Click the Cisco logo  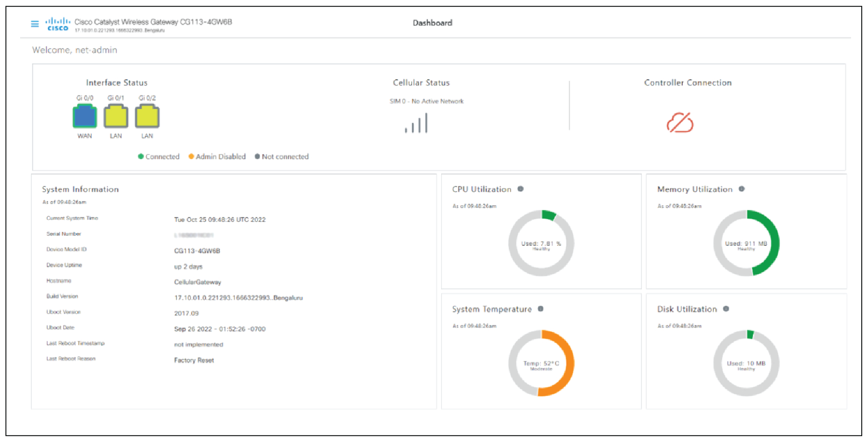[x=58, y=24]
